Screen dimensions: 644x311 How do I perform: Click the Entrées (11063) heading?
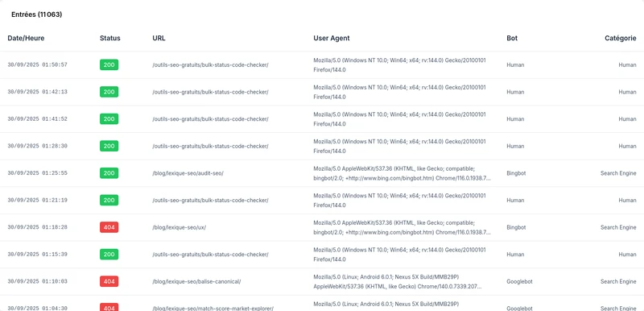(x=36, y=15)
